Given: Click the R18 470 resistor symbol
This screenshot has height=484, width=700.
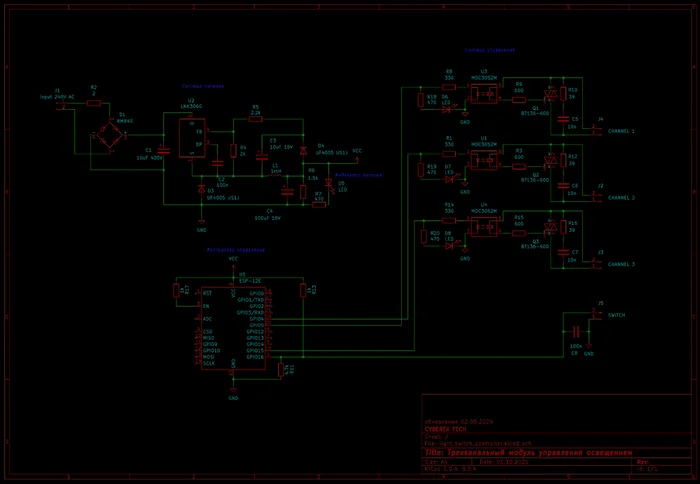Looking at the screenshot, I should point(421,100).
